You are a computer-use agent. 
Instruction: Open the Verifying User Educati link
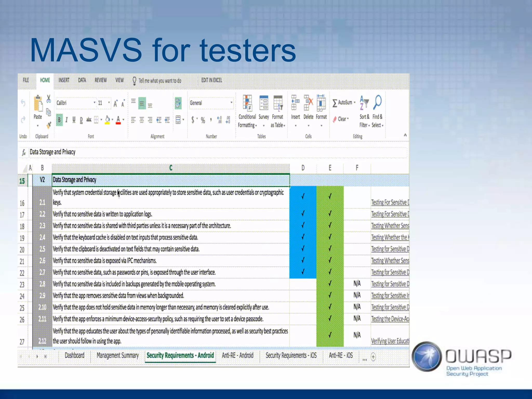coord(390,341)
